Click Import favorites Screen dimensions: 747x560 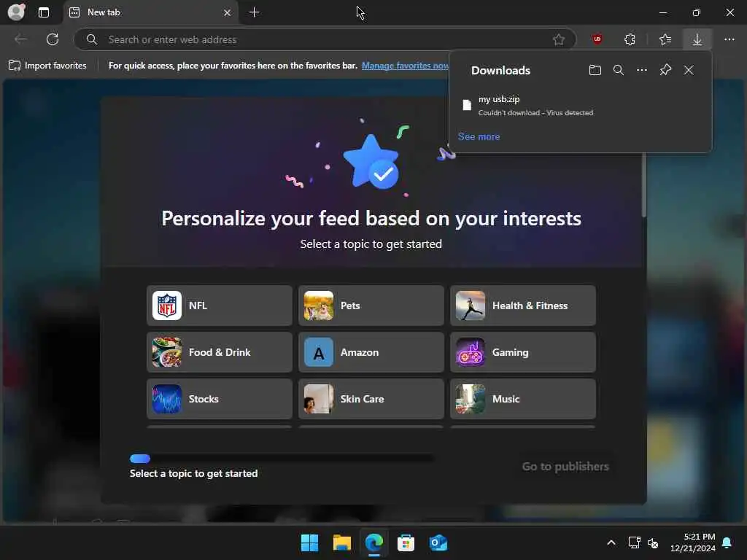47,65
